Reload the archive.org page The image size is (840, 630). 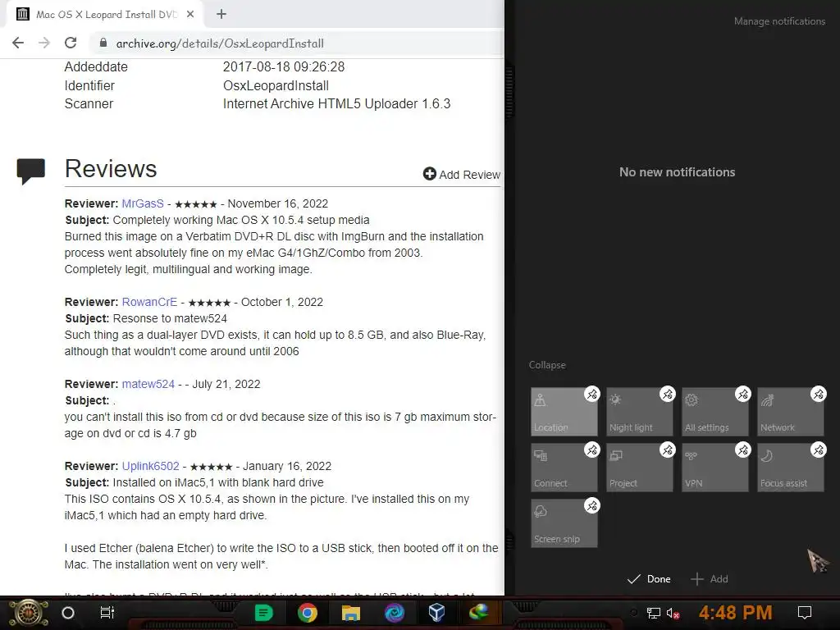click(x=71, y=43)
